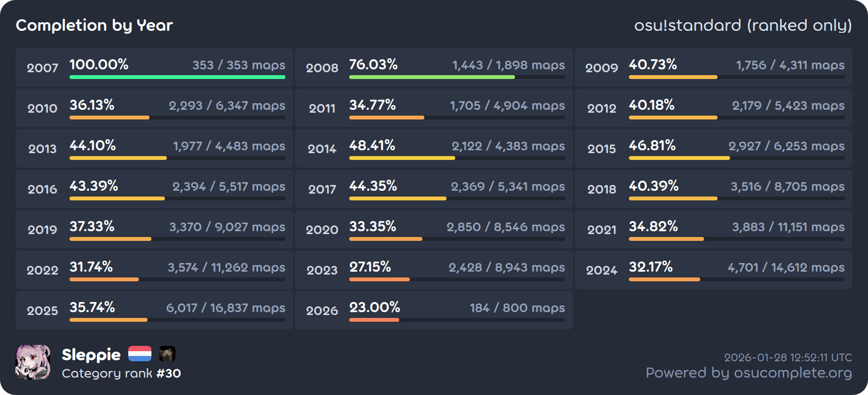Open the Sleppie username link
Viewport: 868px width, 395px height.
pyautogui.click(x=91, y=355)
